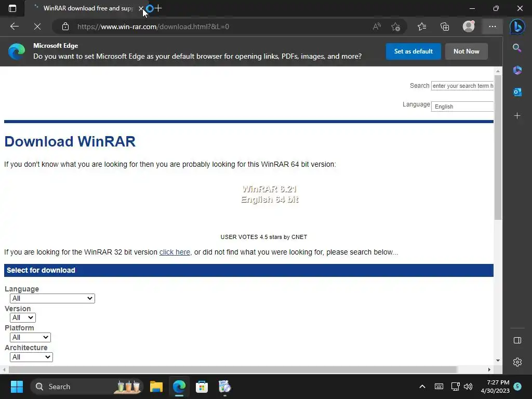Follow 'click here' 32 bit link
The height and width of the screenshot is (399, 532).
point(175,252)
